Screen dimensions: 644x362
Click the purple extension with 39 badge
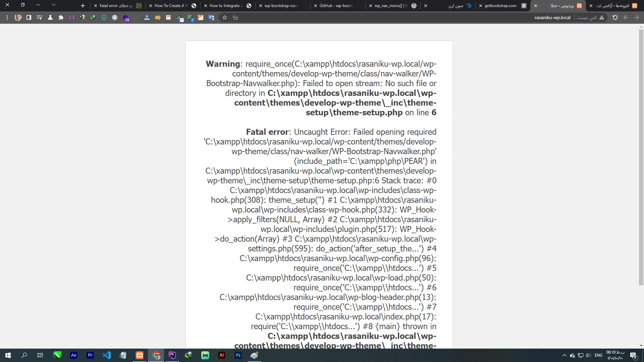[126, 18]
